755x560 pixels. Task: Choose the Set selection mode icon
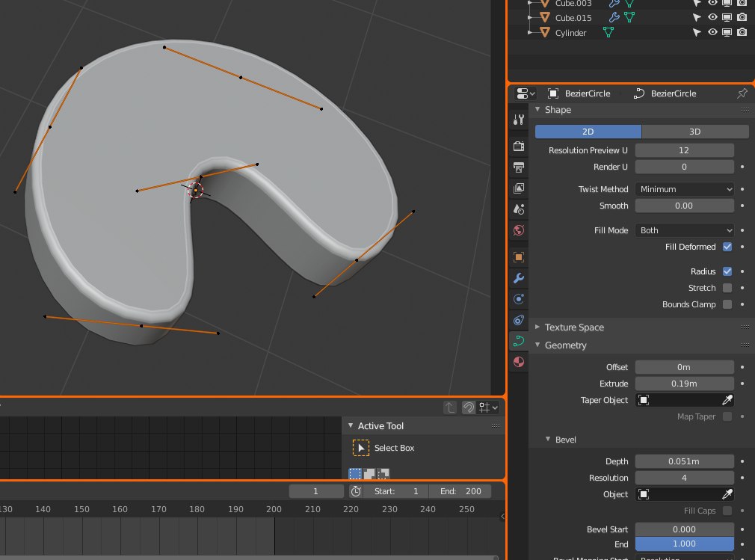(355, 474)
